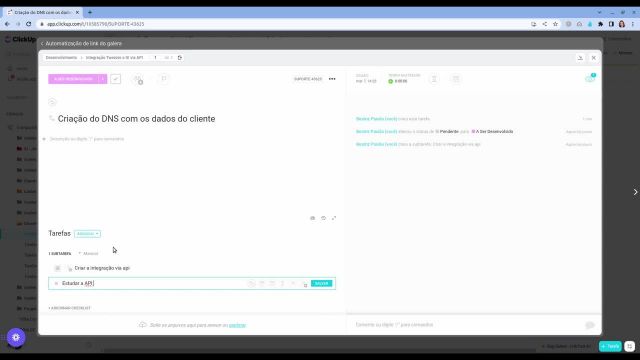Click the parent-subtask icon beside the title
The height and width of the screenshot is (360, 640).
click(x=51, y=118)
